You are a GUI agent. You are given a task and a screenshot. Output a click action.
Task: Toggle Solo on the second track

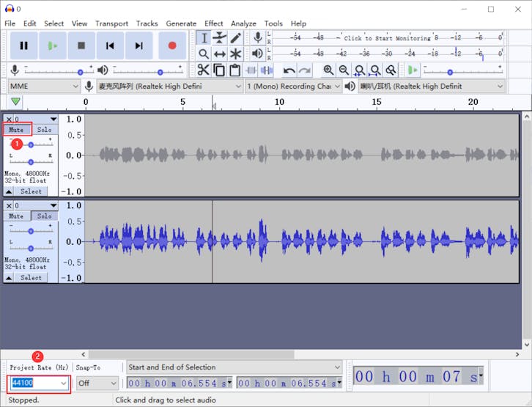point(45,216)
